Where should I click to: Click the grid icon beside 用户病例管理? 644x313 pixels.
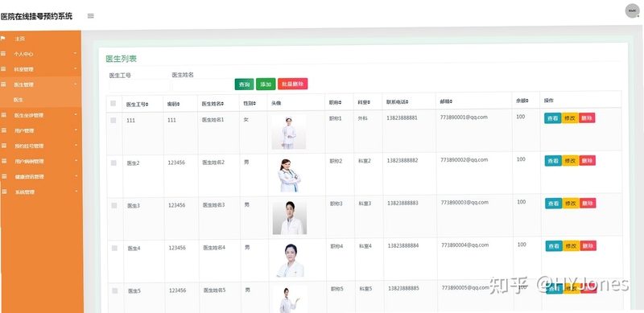pyautogui.click(x=4, y=161)
